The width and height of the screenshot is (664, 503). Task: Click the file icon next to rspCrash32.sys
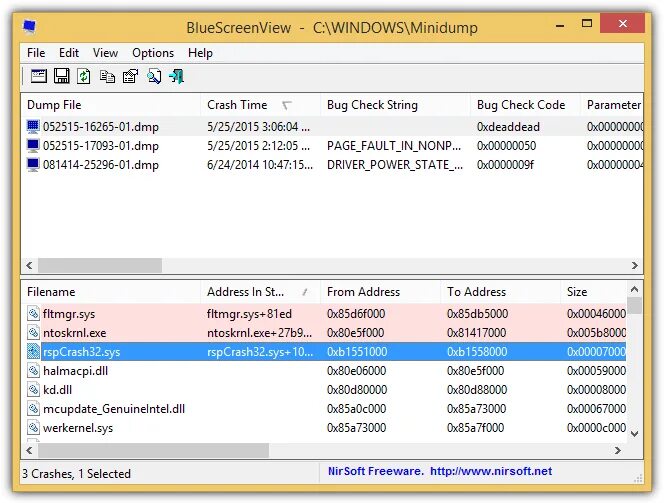(x=33, y=352)
